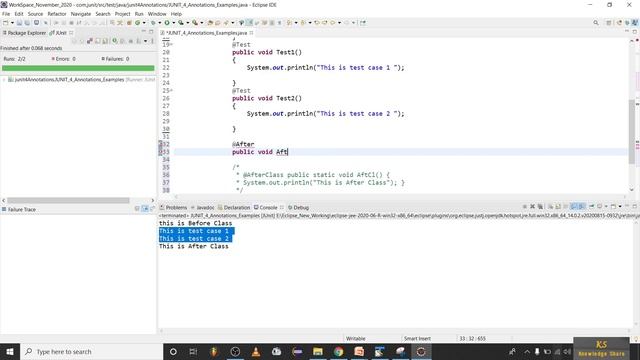The width and height of the screenshot is (640, 360).
Task: Click the Compare Result icon in Failure Trace
Action: click(153, 209)
